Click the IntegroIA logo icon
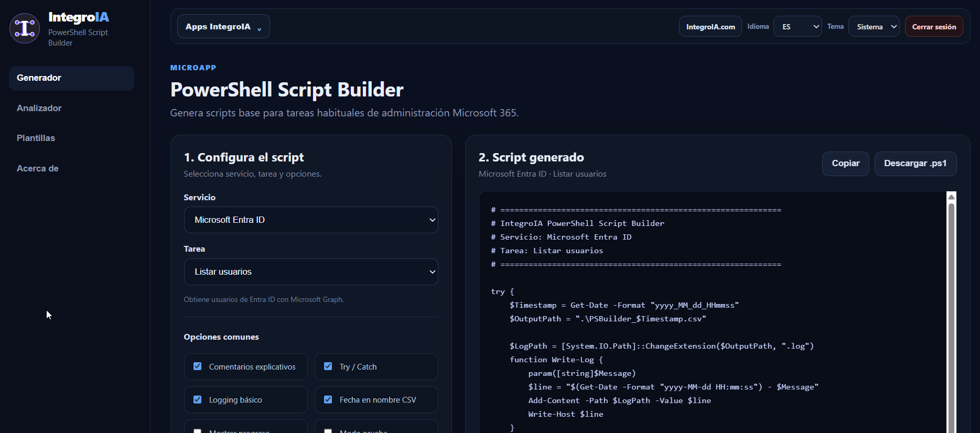980x433 pixels. click(25, 28)
